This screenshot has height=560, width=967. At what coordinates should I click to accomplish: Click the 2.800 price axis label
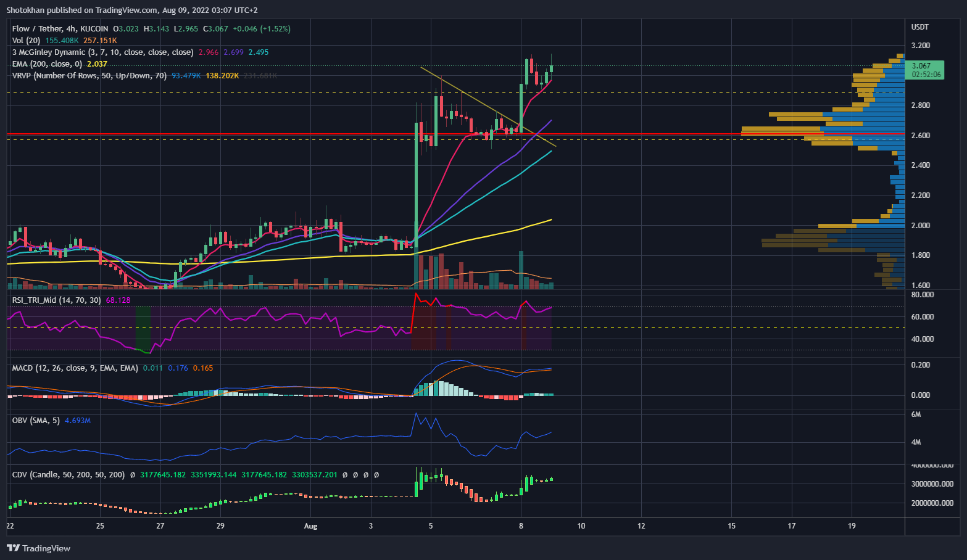(x=921, y=105)
